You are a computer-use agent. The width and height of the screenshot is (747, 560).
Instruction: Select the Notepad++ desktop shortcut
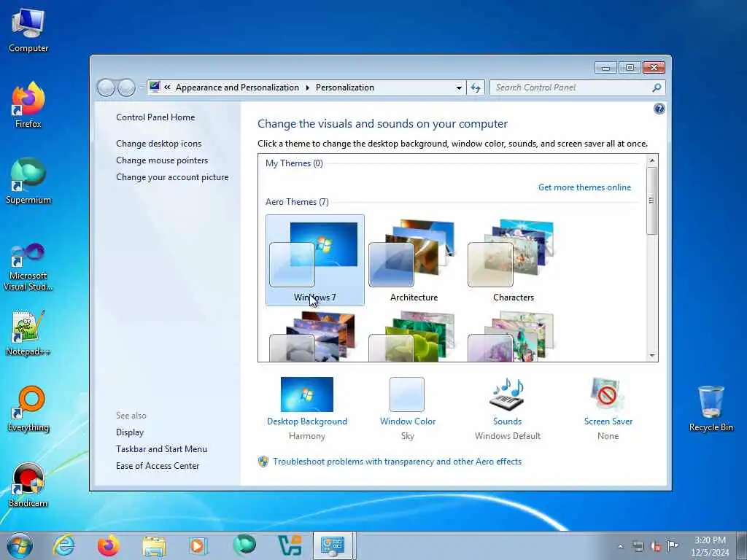tap(28, 333)
